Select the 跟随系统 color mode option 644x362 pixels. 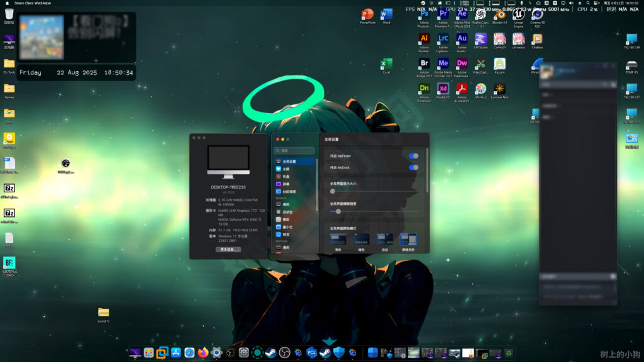click(x=408, y=241)
